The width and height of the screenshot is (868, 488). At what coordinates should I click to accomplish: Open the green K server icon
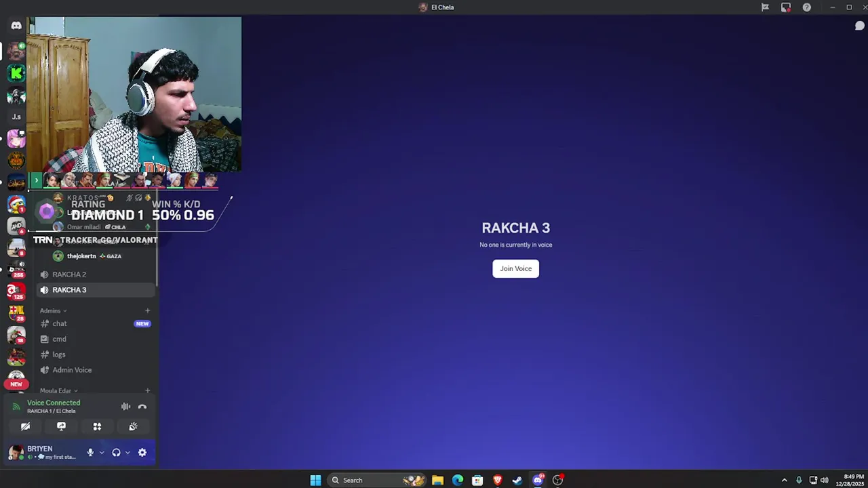coord(16,73)
